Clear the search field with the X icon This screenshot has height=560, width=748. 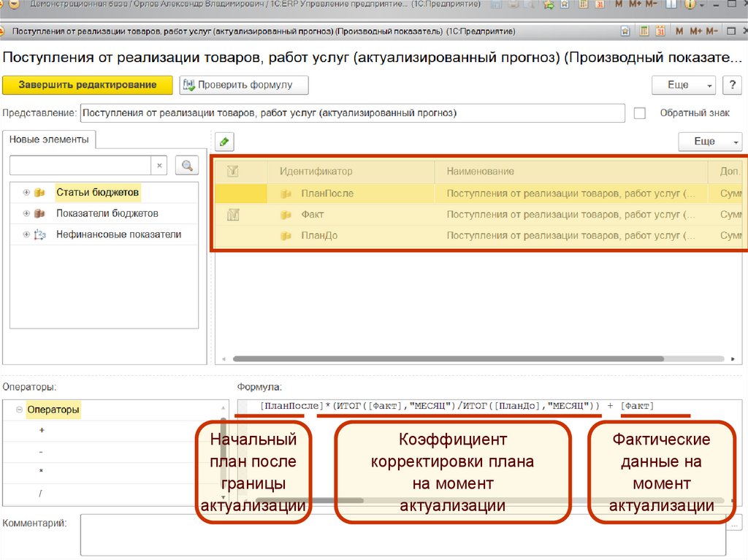coord(160,166)
